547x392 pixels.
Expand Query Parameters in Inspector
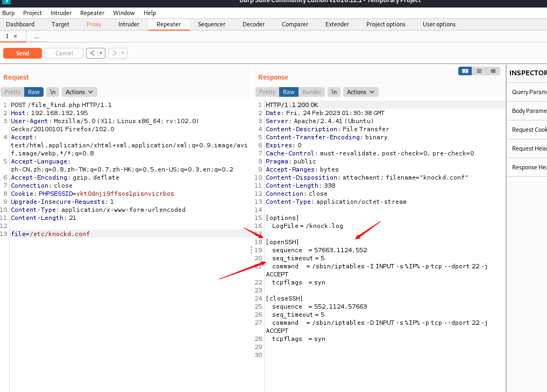(527, 92)
